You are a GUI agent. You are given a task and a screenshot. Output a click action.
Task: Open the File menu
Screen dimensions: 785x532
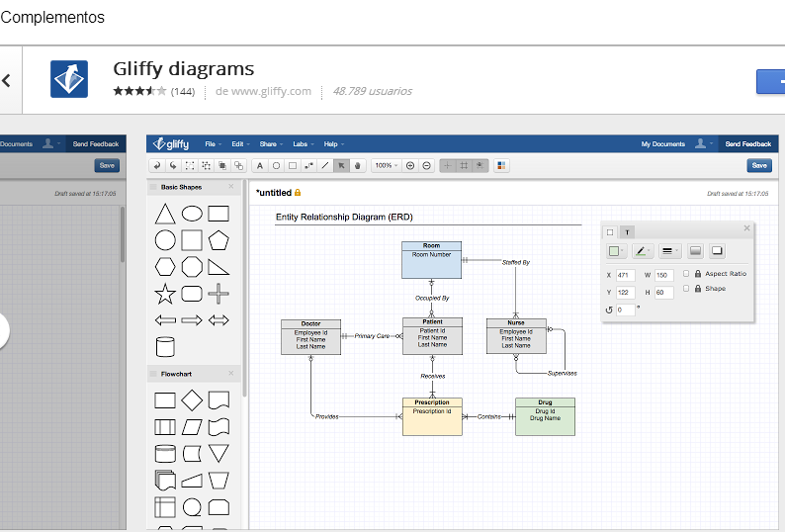coord(213,143)
